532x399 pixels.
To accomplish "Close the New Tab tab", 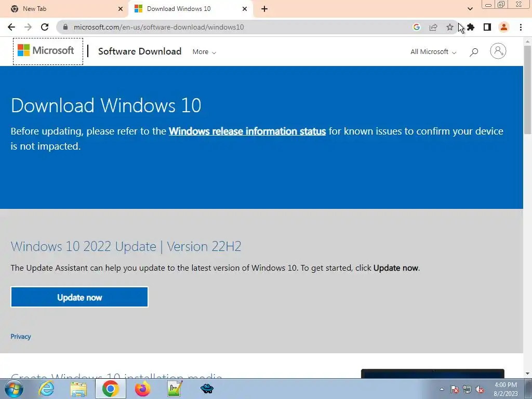I will pyautogui.click(x=121, y=9).
